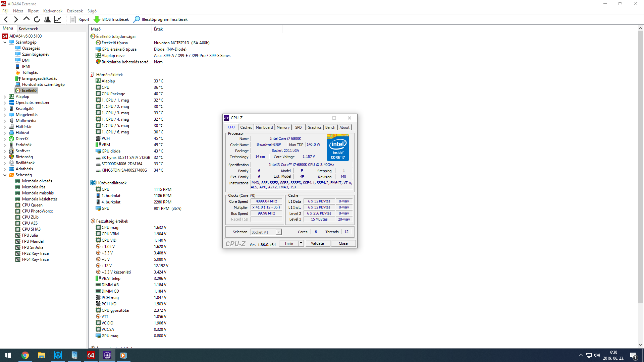Click the graph chart icon in AIDA64 toolbar

pos(58,19)
